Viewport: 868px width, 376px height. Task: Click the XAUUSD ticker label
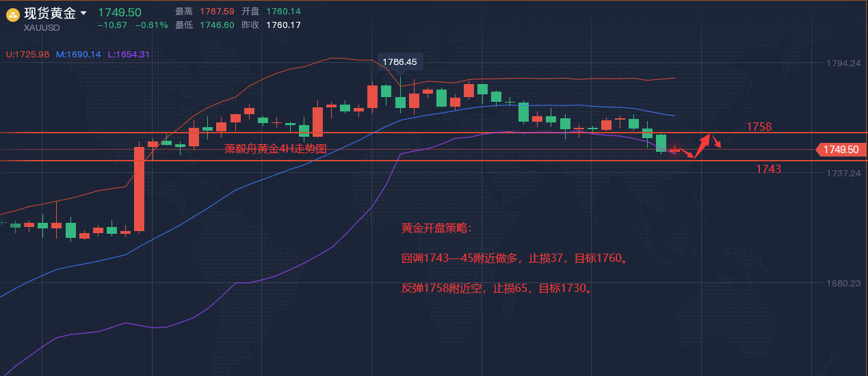point(42,28)
